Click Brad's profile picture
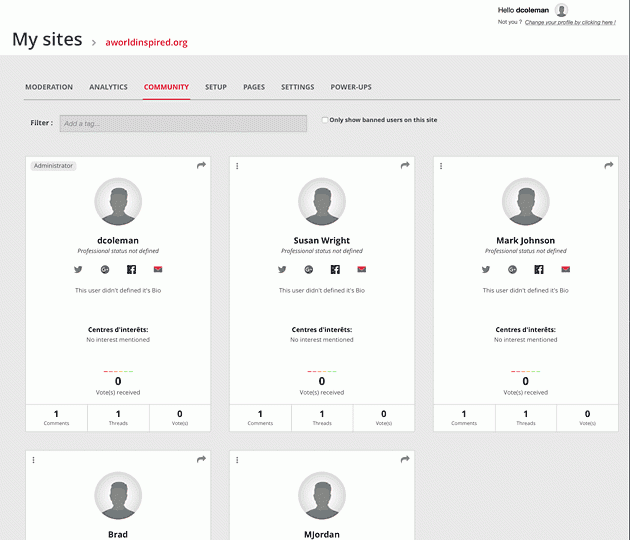 coord(118,496)
